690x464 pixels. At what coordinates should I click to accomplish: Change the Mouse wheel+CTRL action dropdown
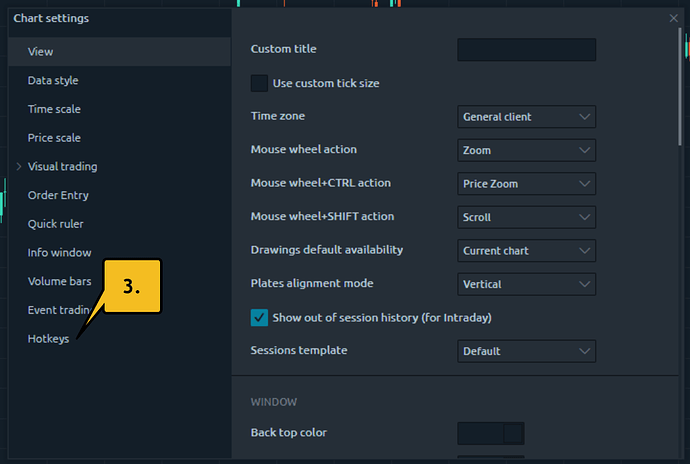526,184
